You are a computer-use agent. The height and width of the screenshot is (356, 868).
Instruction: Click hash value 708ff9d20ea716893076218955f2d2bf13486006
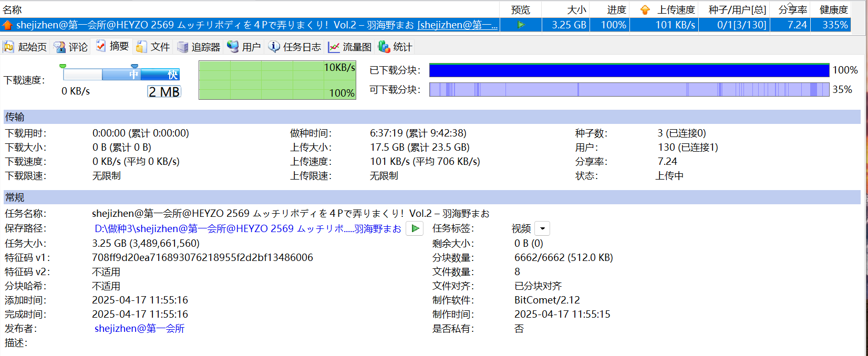(x=202, y=257)
